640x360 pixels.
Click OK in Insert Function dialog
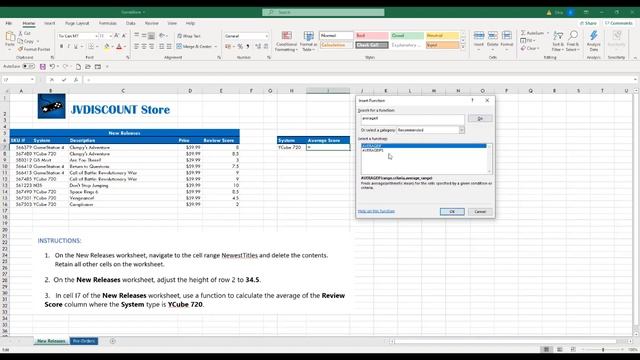tap(452, 211)
